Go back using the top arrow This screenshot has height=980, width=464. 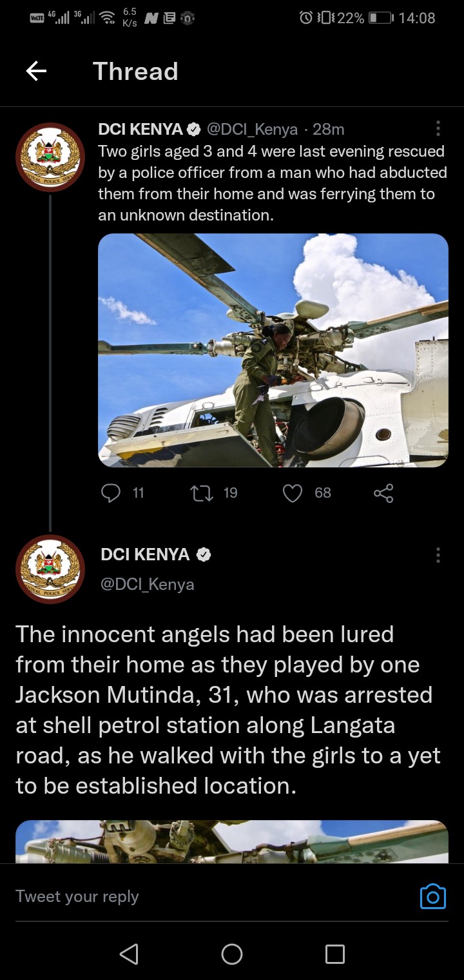pyautogui.click(x=36, y=72)
